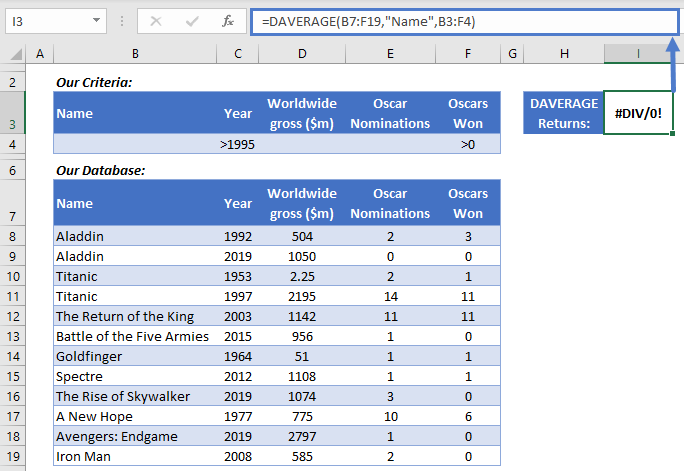The image size is (684, 471).
Task: Select row 4 header
Action: point(12,144)
